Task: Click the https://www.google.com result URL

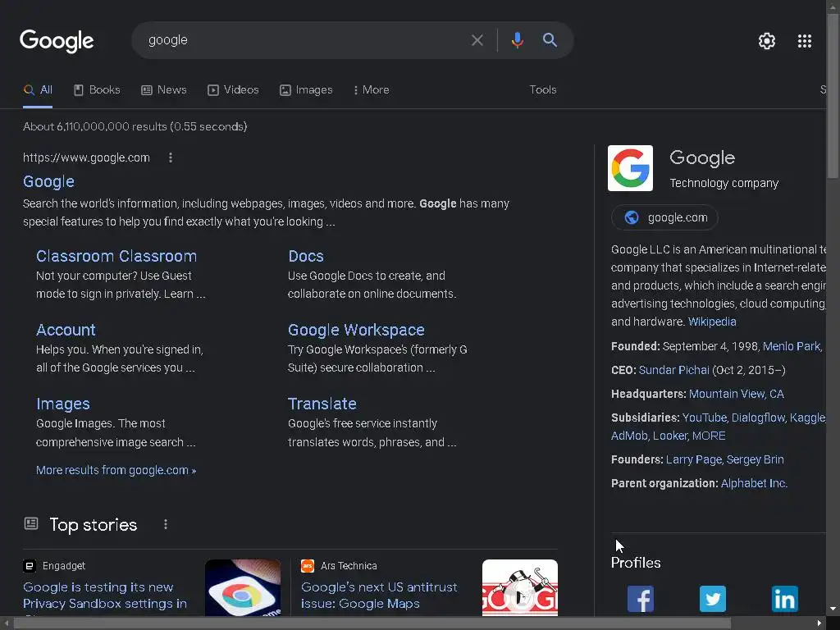Action: pyautogui.click(x=86, y=157)
